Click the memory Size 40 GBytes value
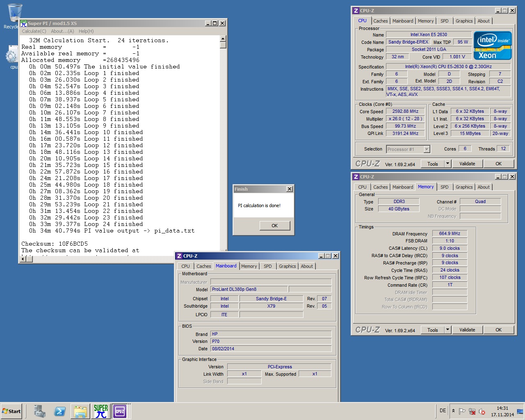This screenshot has height=420, width=525. (399, 209)
